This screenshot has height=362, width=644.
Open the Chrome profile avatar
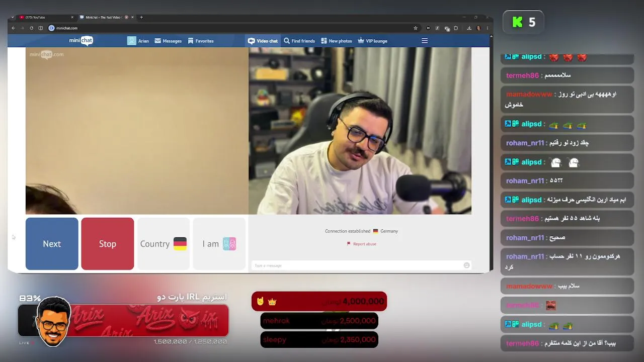pos(478,28)
